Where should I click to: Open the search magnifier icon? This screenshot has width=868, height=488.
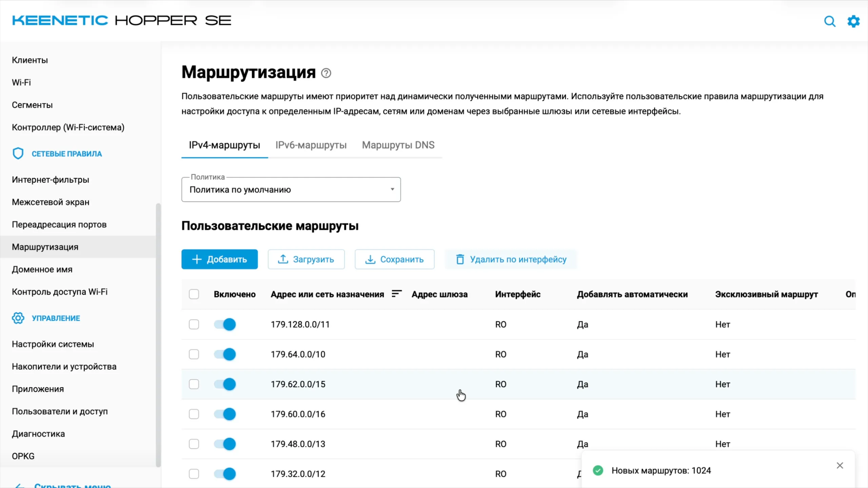click(x=830, y=21)
